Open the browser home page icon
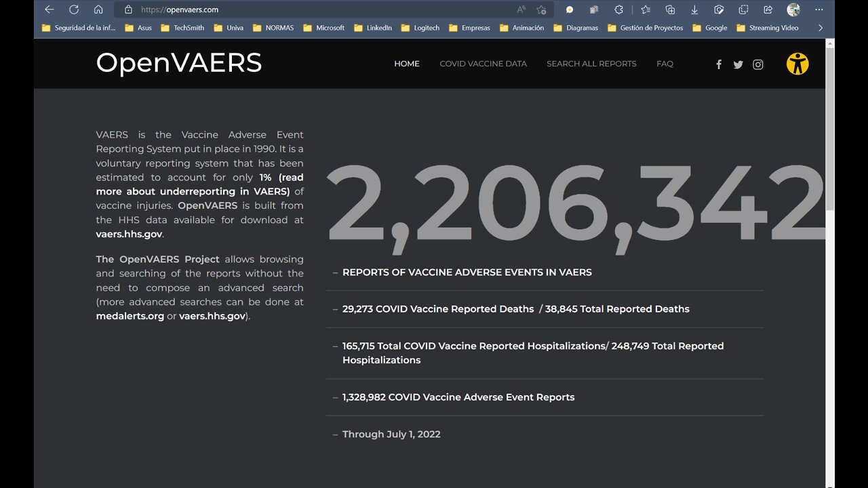The image size is (868, 488). [98, 9]
